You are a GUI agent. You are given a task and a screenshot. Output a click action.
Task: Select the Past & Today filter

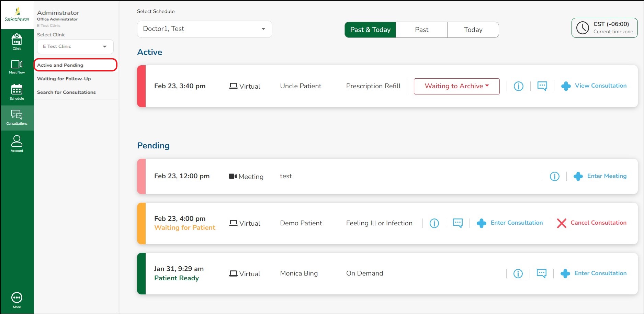(x=370, y=30)
